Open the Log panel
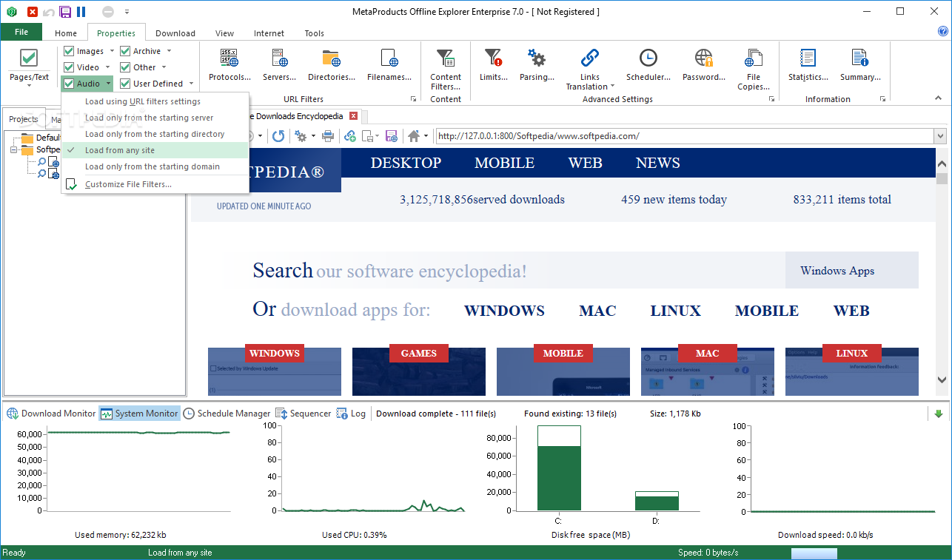Viewport: 952px width, 560px height. [x=351, y=414]
